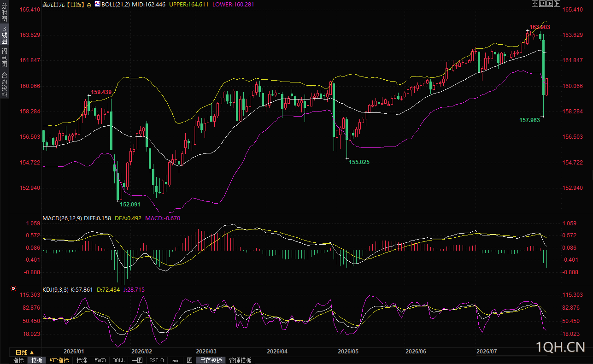Screen dimensions: 593x364
Task: Click the panel-expand arrow icon at top right
Action: [557, 4]
